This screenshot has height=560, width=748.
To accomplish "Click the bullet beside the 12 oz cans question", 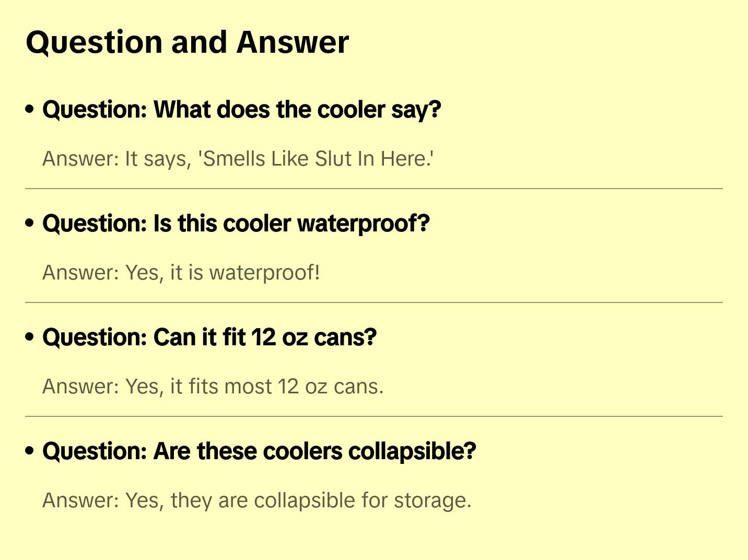I will pyautogui.click(x=30, y=337).
